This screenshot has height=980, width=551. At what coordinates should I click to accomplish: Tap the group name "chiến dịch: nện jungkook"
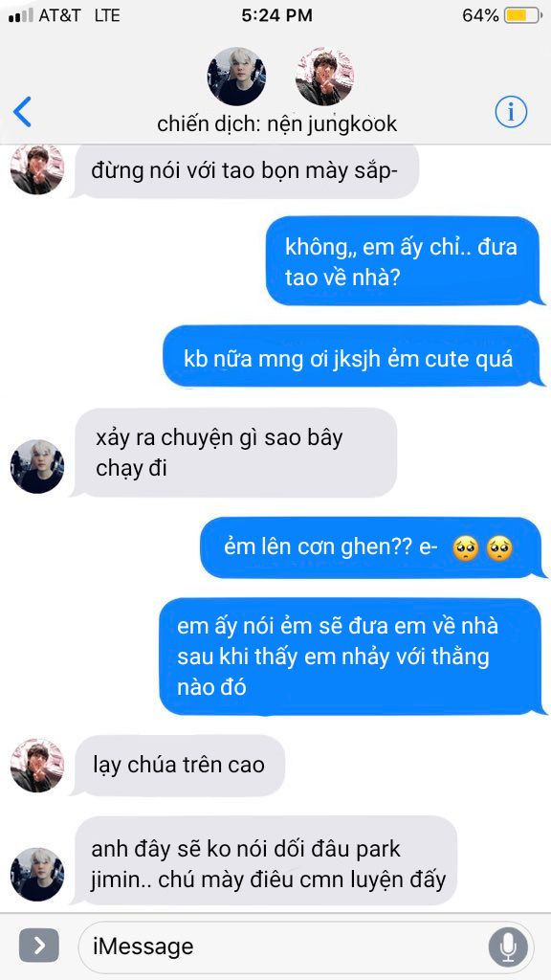276,123
